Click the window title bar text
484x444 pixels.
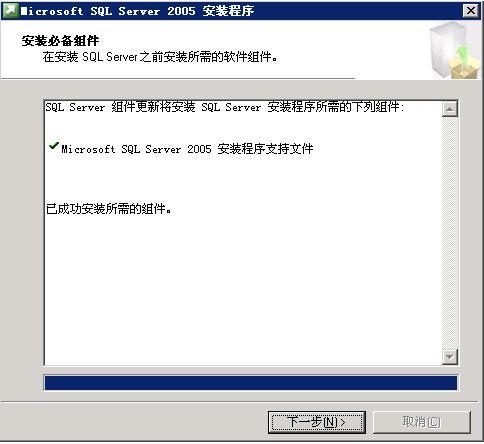[x=137, y=11]
